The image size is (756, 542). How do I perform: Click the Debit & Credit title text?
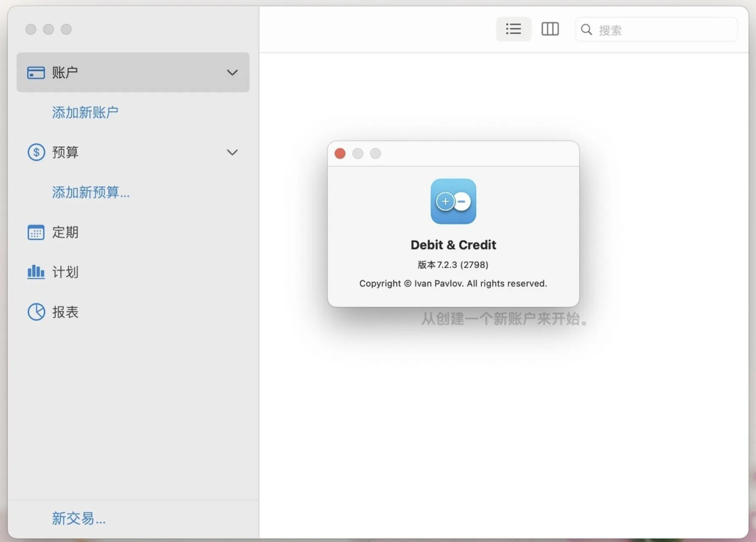coord(453,245)
